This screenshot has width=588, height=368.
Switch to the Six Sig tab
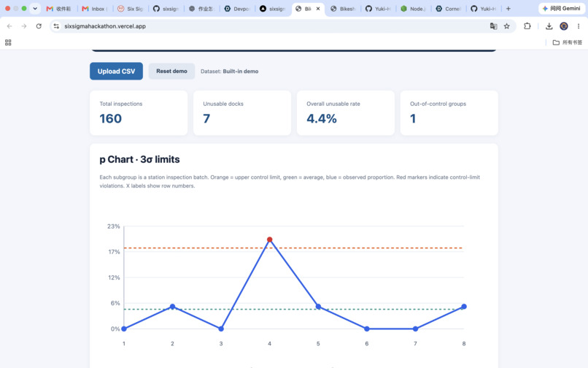pos(131,9)
